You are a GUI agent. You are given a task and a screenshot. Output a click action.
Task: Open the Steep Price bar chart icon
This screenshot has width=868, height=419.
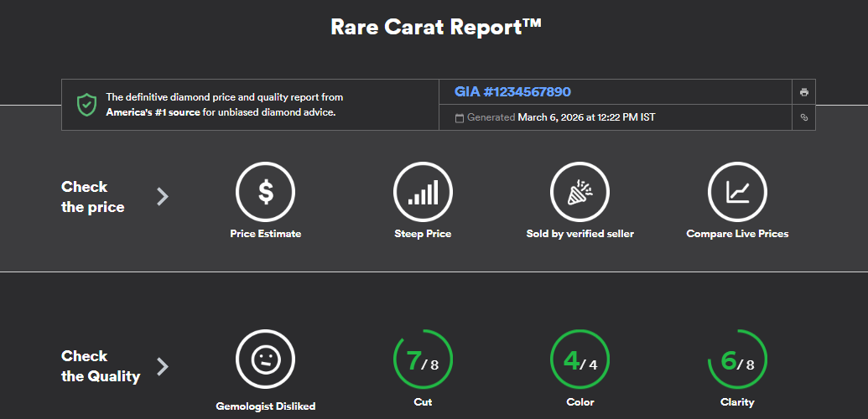423,192
